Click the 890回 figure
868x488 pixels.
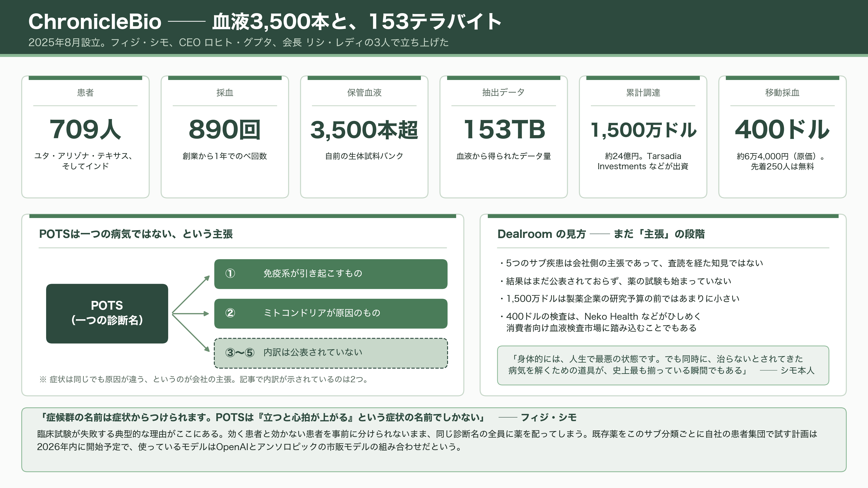[x=225, y=129]
